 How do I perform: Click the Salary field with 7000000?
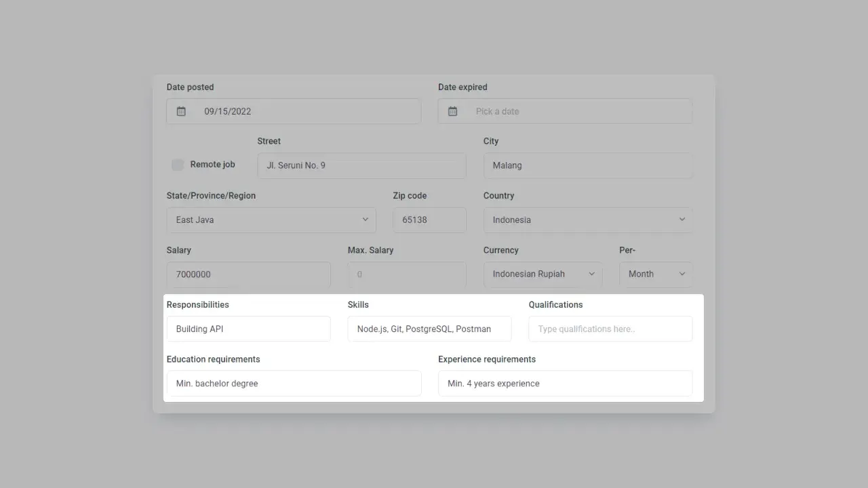[x=248, y=274]
